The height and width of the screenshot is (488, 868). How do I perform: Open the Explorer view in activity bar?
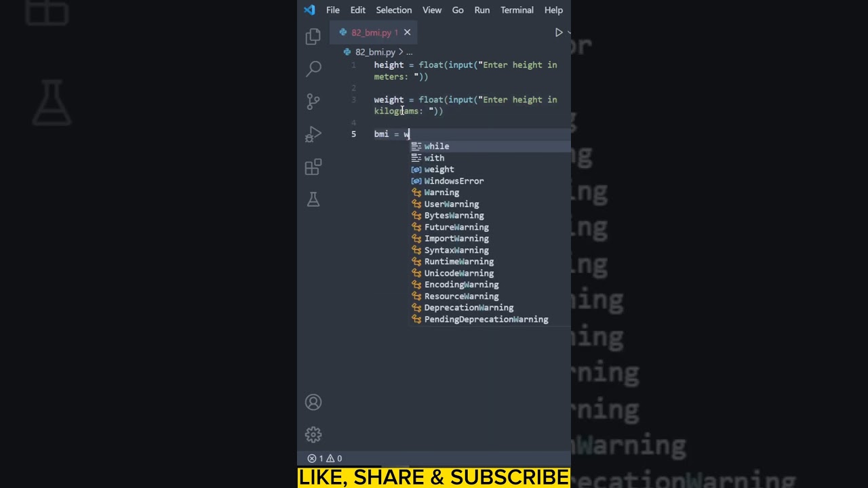[x=313, y=37]
